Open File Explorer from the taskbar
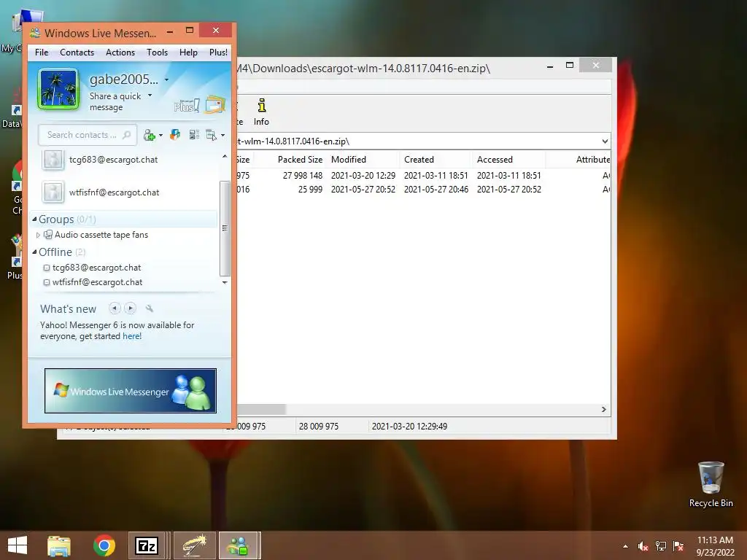This screenshot has width=747, height=560. click(x=58, y=545)
